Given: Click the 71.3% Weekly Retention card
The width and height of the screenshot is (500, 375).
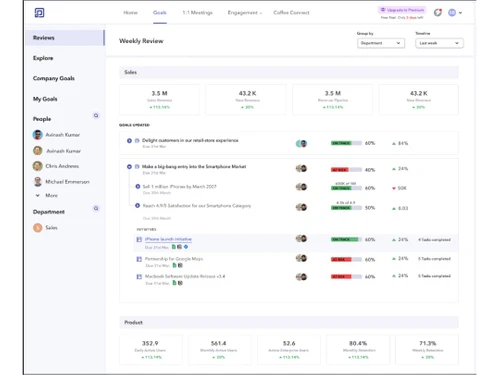Looking at the screenshot, I should 427,350.
